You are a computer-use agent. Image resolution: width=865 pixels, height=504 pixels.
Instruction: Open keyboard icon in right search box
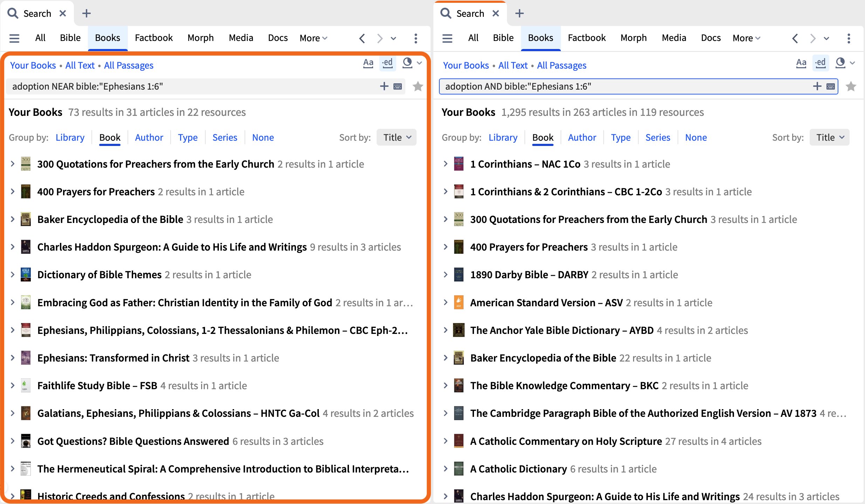(x=831, y=86)
